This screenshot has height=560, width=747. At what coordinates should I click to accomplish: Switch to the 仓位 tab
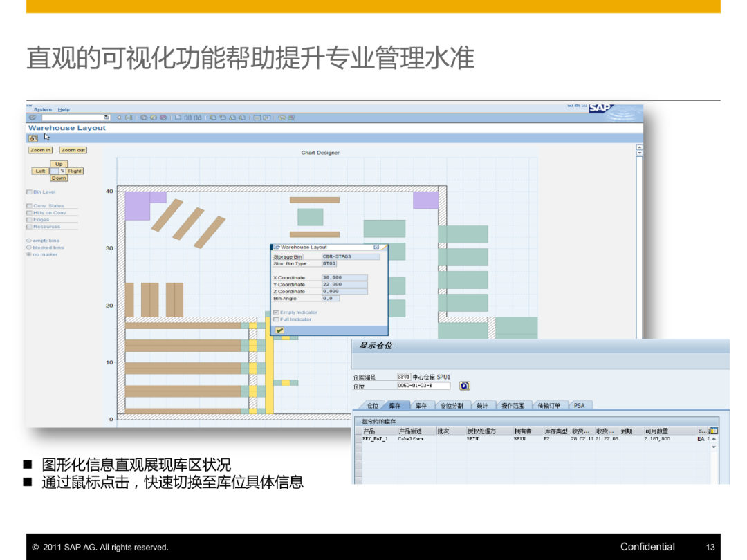tap(373, 406)
